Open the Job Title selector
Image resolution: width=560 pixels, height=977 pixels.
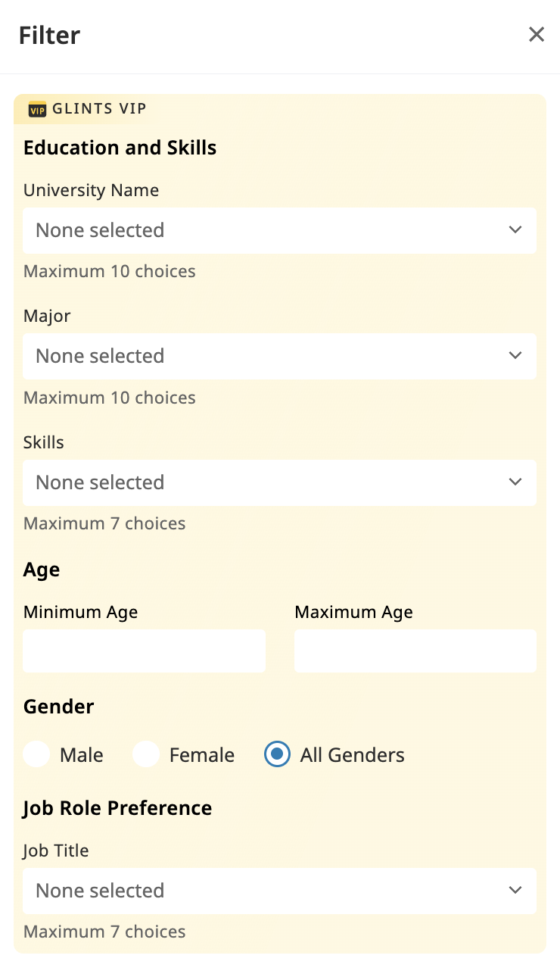[x=279, y=891]
